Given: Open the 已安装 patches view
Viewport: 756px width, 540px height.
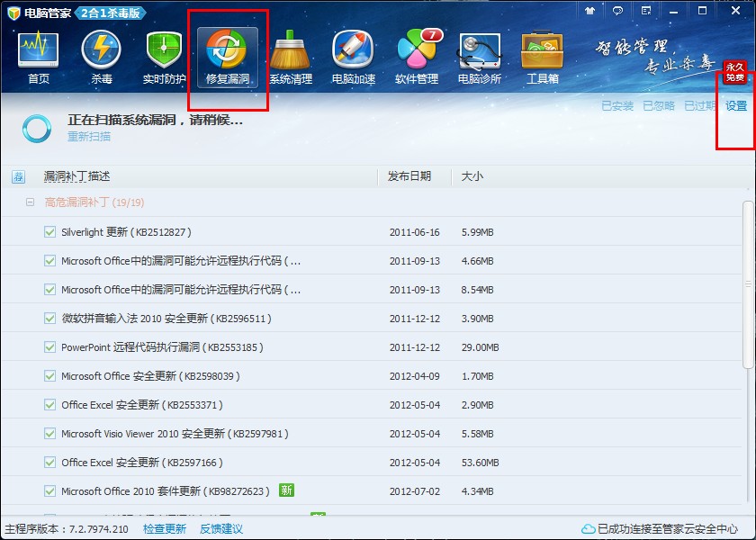Looking at the screenshot, I should (x=617, y=106).
